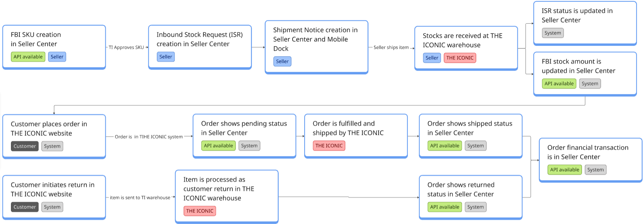The width and height of the screenshot is (644, 224).
Task: Click Seller tag in Inbound Stock Request box
Action: coord(166,57)
